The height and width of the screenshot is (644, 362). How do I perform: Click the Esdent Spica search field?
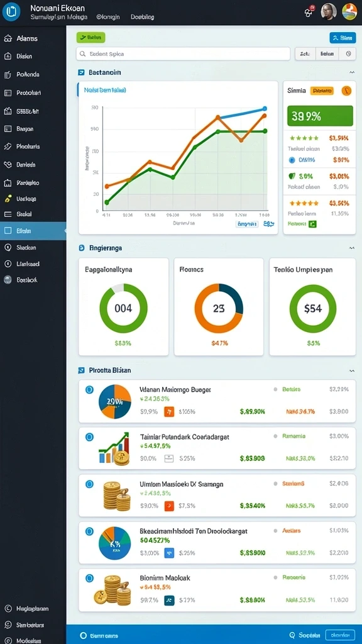pyautogui.click(x=183, y=54)
